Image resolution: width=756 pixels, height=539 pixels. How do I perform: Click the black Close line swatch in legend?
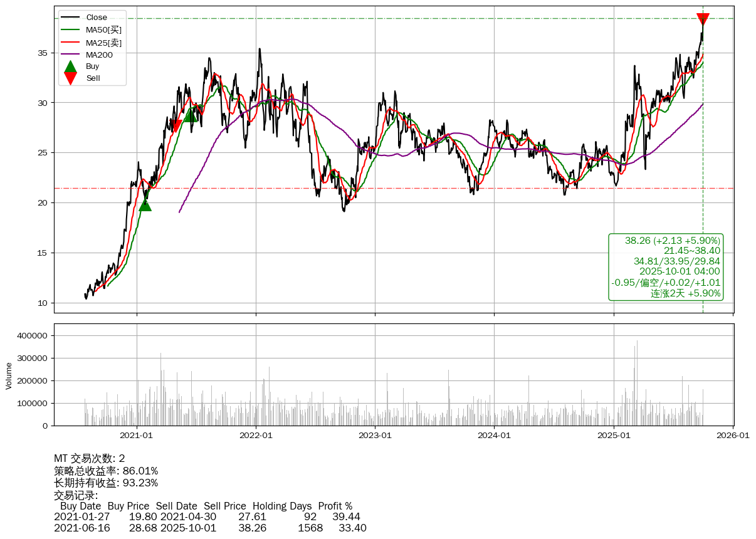click(x=71, y=18)
